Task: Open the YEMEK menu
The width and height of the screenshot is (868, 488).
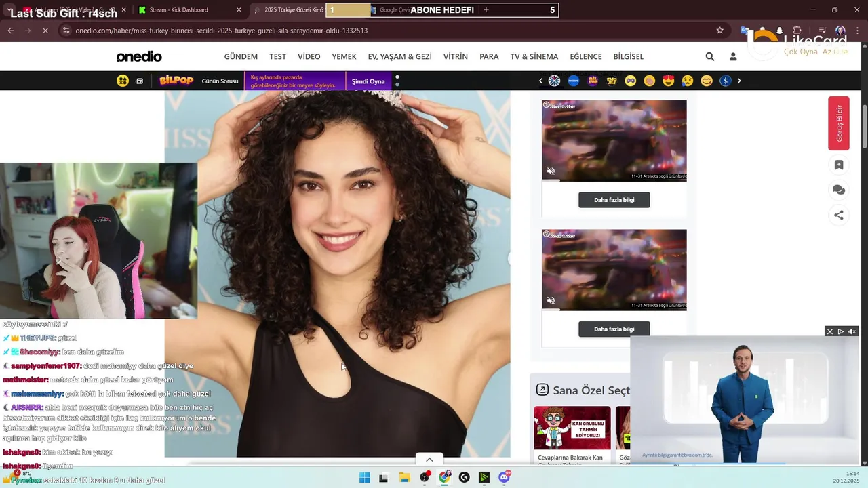Action: pos(344,56)
